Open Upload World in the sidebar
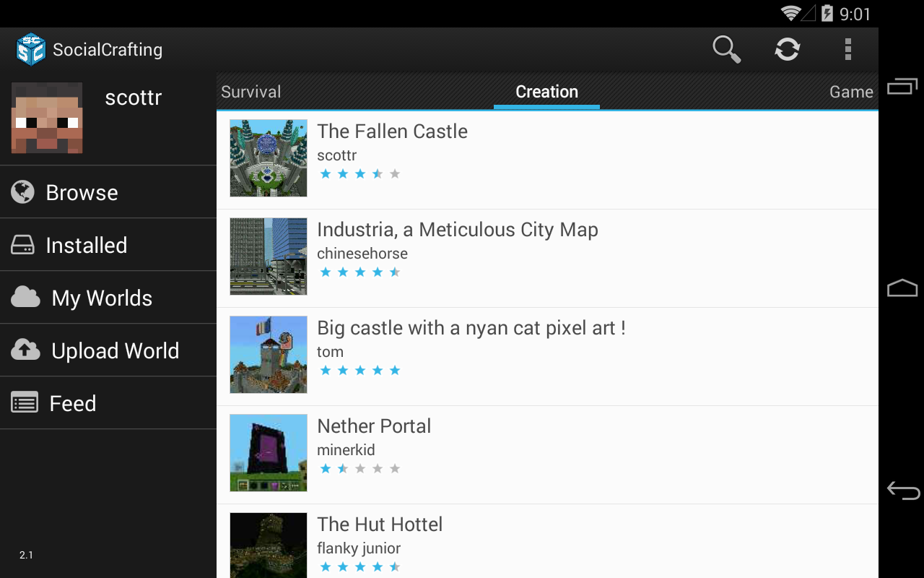The image size is (924, 578). click(108, 350)
